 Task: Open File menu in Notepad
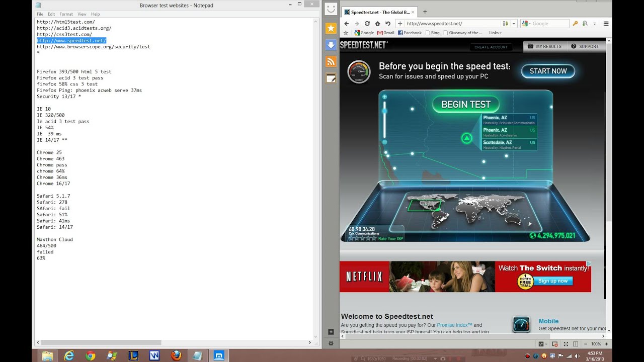40,14
